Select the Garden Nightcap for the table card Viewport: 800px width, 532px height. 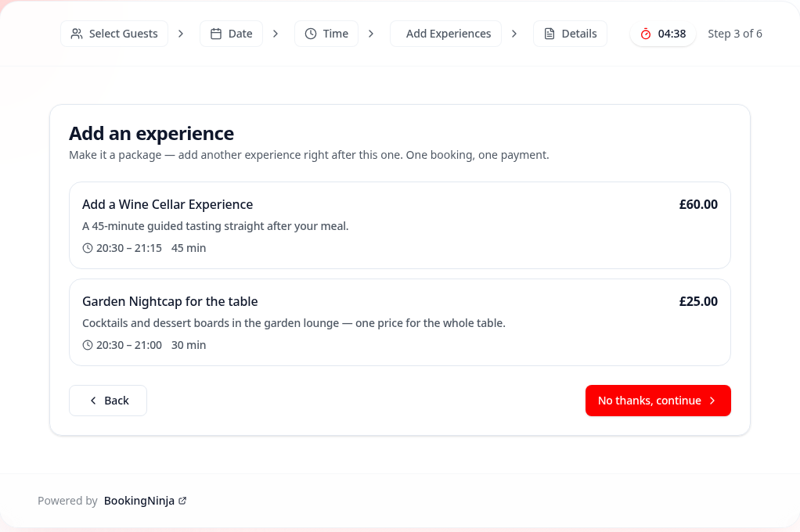pos(400,322)
